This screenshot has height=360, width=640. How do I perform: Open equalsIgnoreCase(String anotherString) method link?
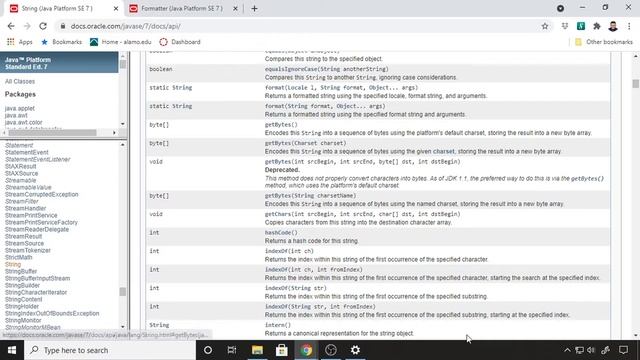(327, 69)
